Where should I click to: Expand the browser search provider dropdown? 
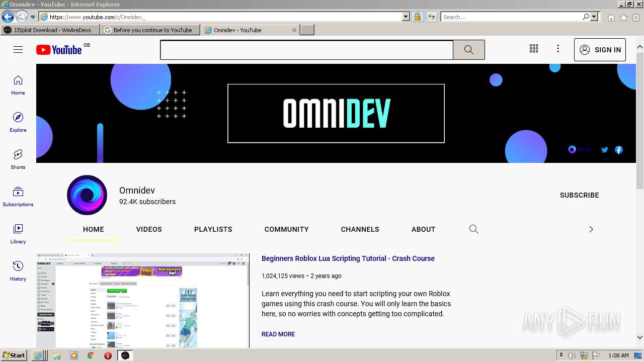pyautogui.click(x=594, y=17)
